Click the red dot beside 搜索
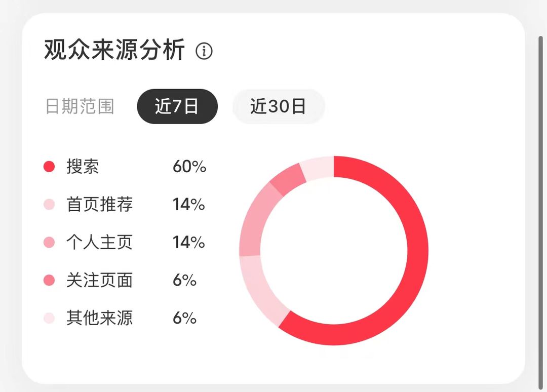The height and width of the screenshot is (392, 547). 49,166
